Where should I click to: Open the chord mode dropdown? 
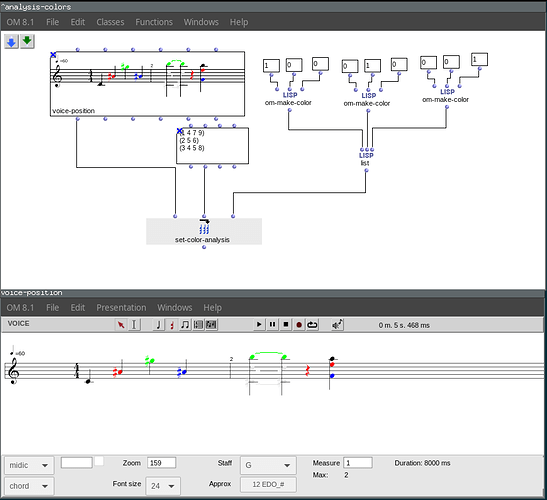29,486
